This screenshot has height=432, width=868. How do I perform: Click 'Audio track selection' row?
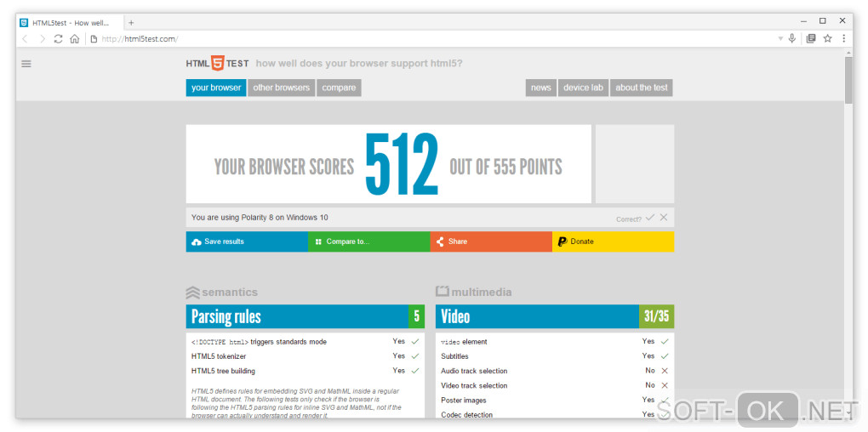[x=555, y=371]
